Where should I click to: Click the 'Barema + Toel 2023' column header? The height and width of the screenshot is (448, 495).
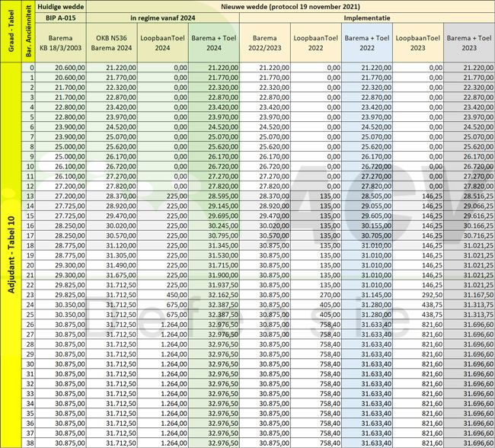tap(469, 43)
